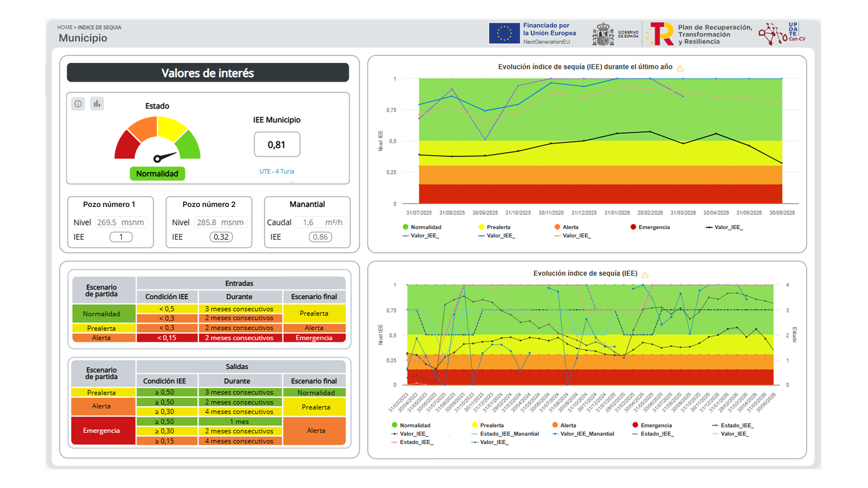Click the European Union flag logo
868x488 pixels.
click(505, 33)
